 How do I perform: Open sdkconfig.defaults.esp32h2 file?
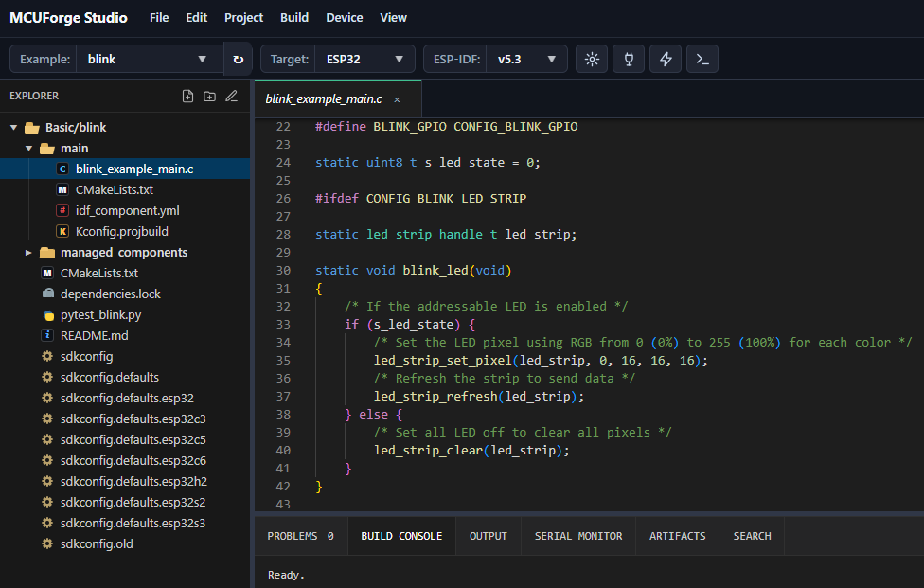pos(125,481)
